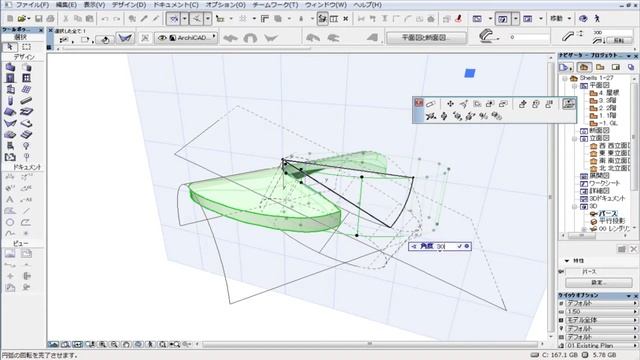Select 平行投影 in navigator tree

click(612, 221)
